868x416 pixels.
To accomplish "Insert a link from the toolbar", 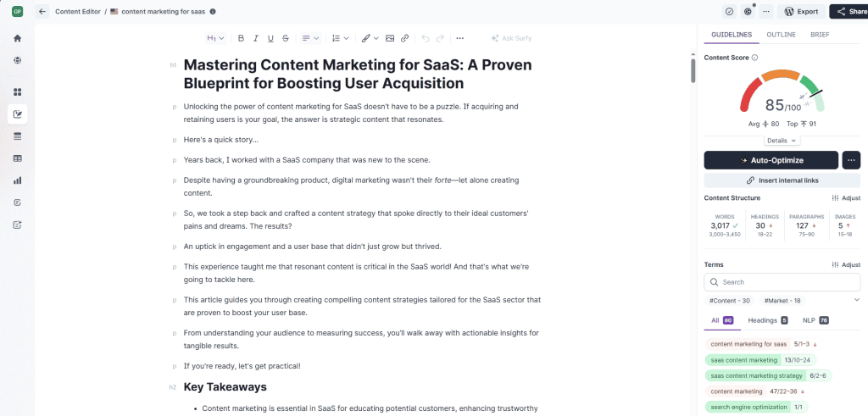I will point(404,38).
